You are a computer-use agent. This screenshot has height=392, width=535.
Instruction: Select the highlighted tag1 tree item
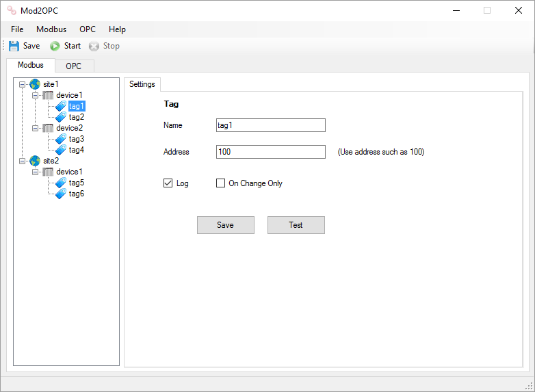[77, 106]
